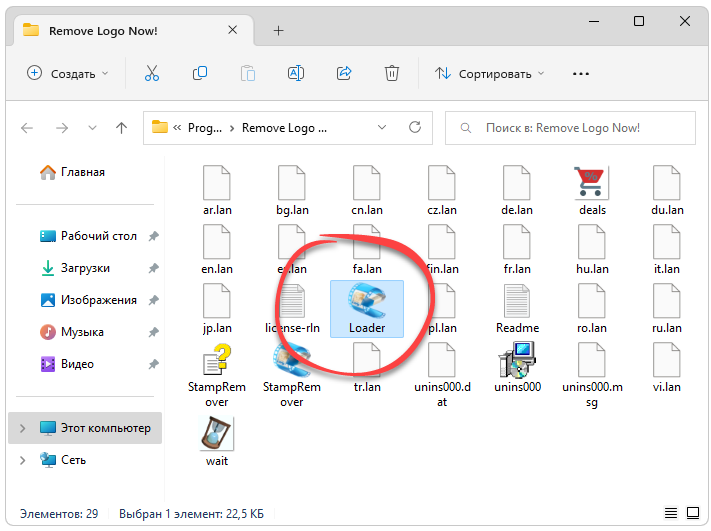Click the Rename icon in toolbar
Screen dimensions: 711x531
[296, 73]
